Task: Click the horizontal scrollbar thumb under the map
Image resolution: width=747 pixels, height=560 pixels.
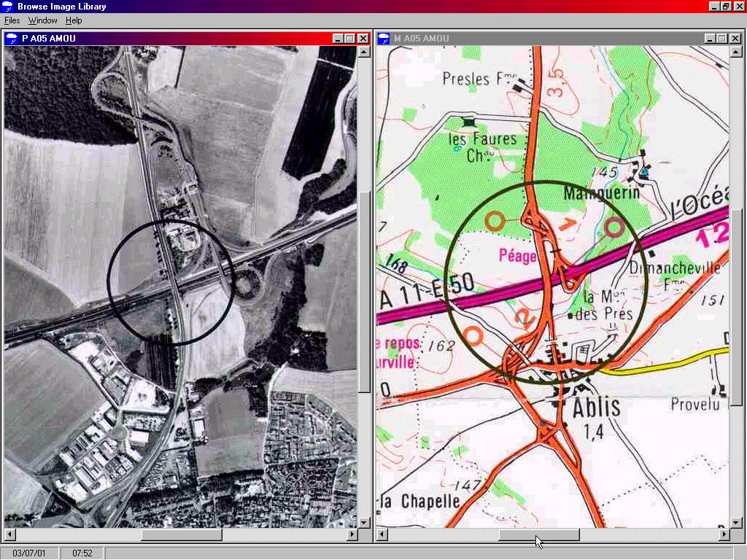Action: click(538, 535)
